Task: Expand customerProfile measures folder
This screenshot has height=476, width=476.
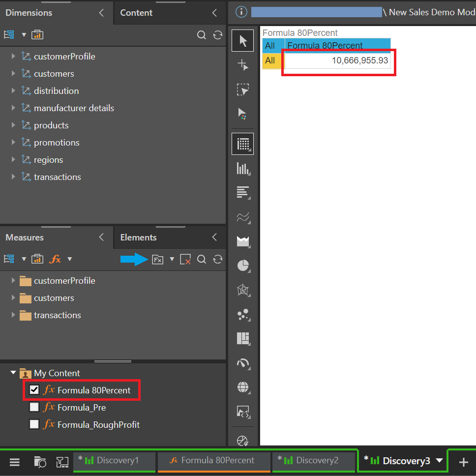Action: (x=13, y=280)
